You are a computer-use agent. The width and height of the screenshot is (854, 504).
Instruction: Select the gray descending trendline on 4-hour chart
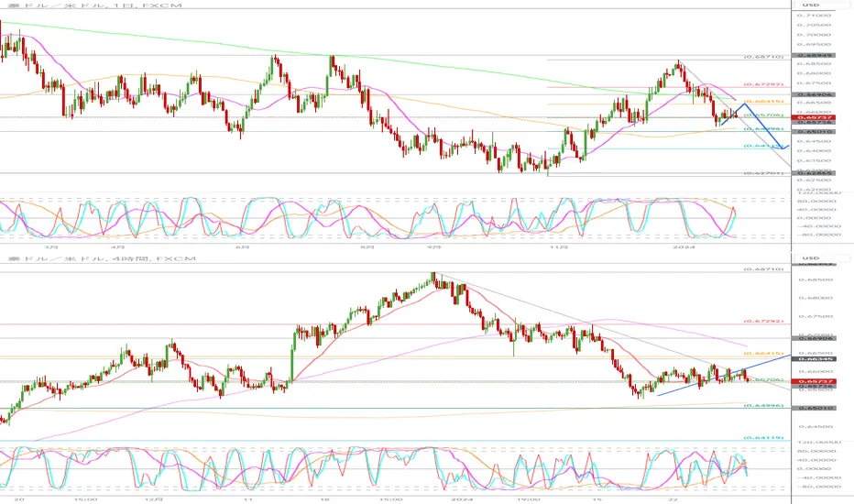(610, 331)
